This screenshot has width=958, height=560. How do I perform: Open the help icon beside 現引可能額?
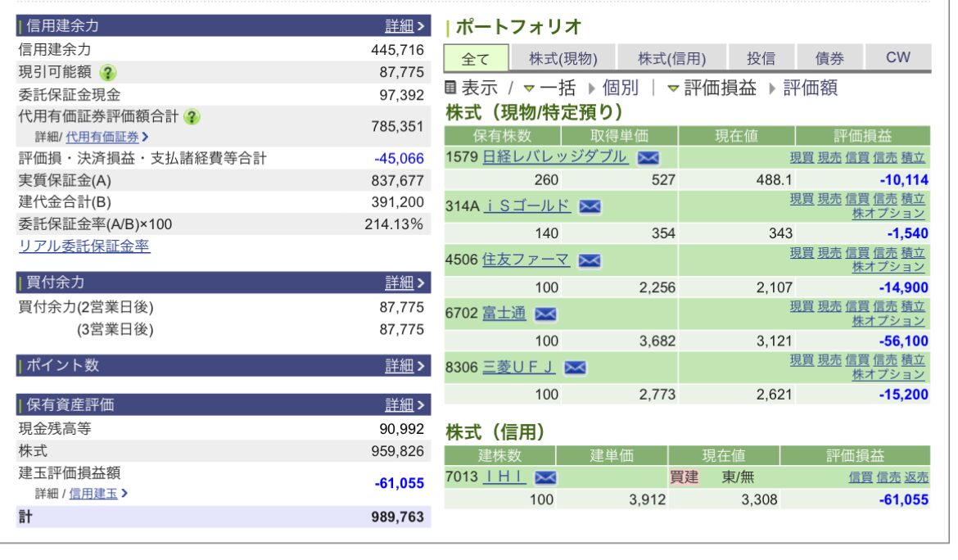pos(108,72)
